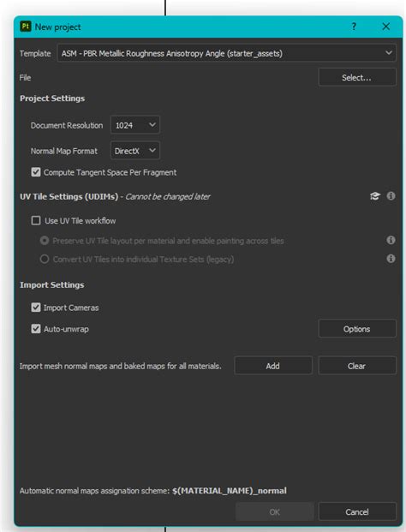Image resolution: width=406 pixels, height=532 pixels.
Task: Open the Document Resolution dropdown
Action: click(x=135, y=125)
